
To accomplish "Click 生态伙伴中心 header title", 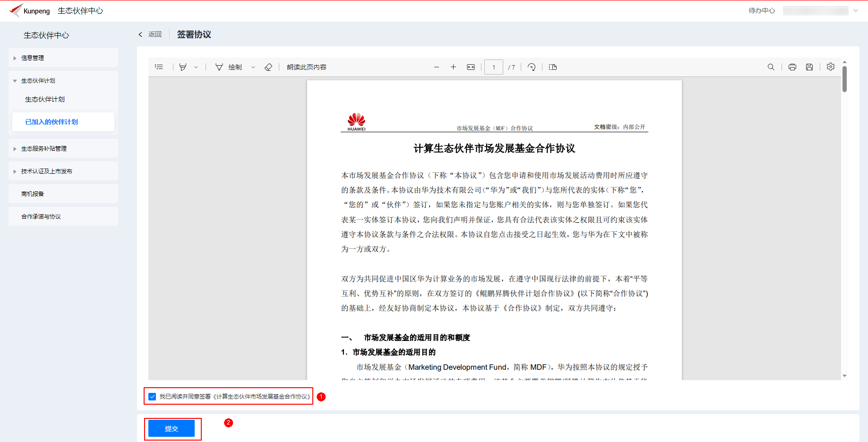I will (x=80, y=10).
